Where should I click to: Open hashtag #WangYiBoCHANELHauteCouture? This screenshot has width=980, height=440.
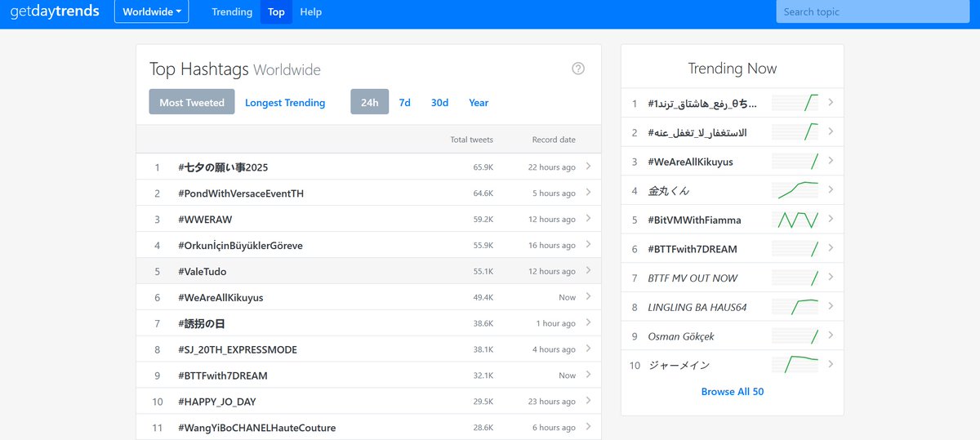point(256,428)
